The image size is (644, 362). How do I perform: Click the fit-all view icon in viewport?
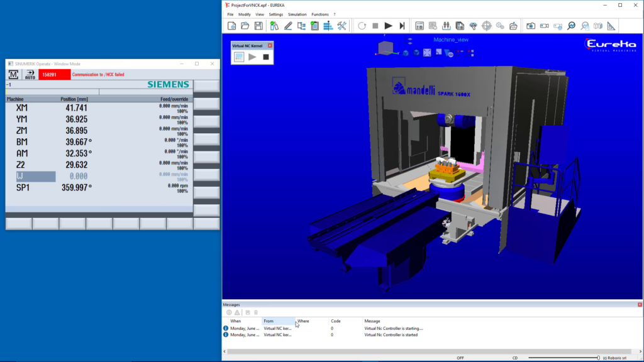pyautogui.click(x=427, y=53)
